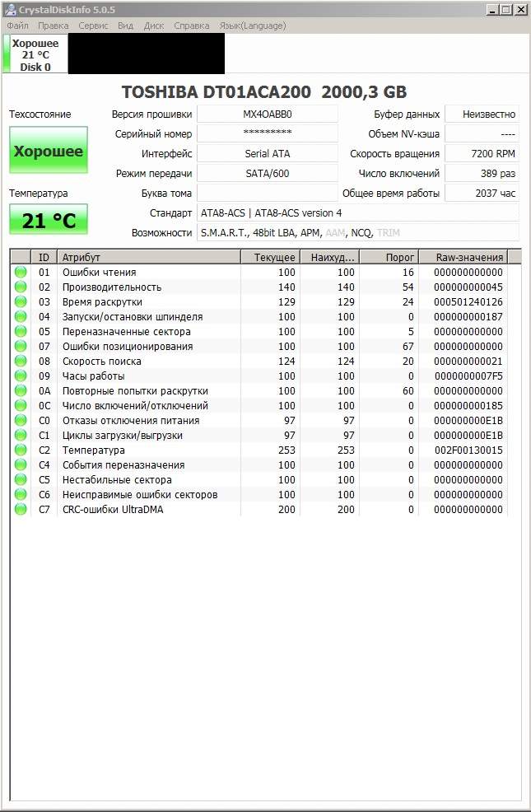Click status circle for Неисправимые ошибки секторов row
The image size is (531, 812).
pos(21,495)
